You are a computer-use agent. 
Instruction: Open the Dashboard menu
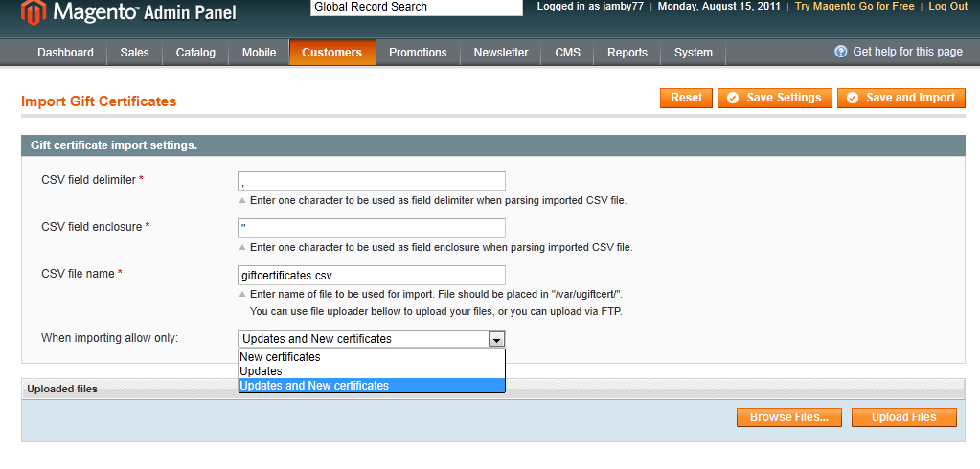(66, 53)
